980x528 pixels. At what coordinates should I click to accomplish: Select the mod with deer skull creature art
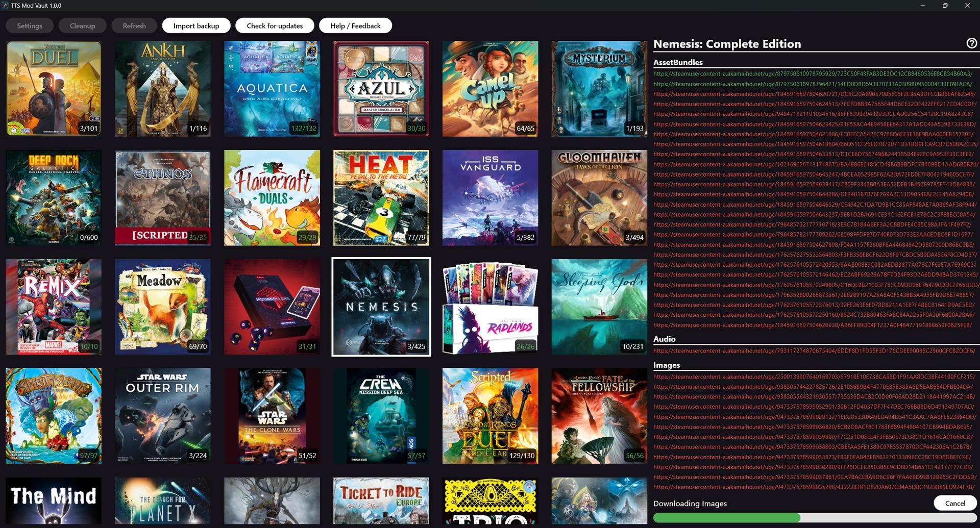point(272,501)
